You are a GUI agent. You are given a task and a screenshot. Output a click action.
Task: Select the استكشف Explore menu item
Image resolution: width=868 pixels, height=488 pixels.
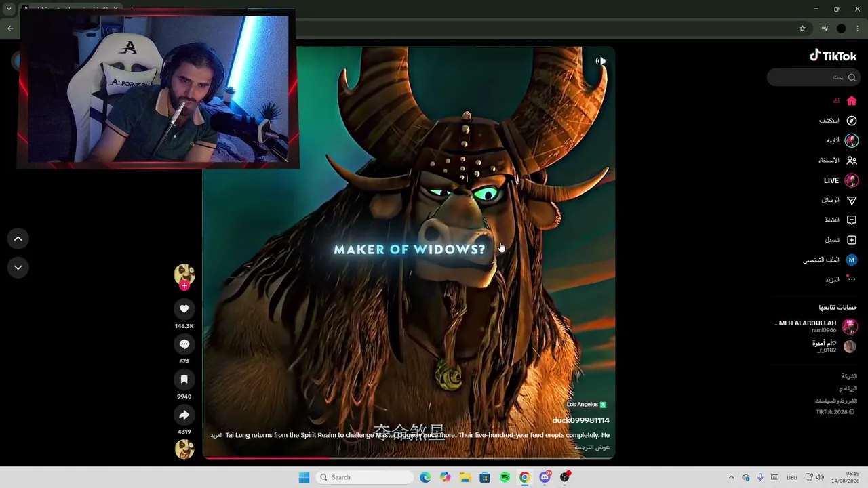pos(829,121)
